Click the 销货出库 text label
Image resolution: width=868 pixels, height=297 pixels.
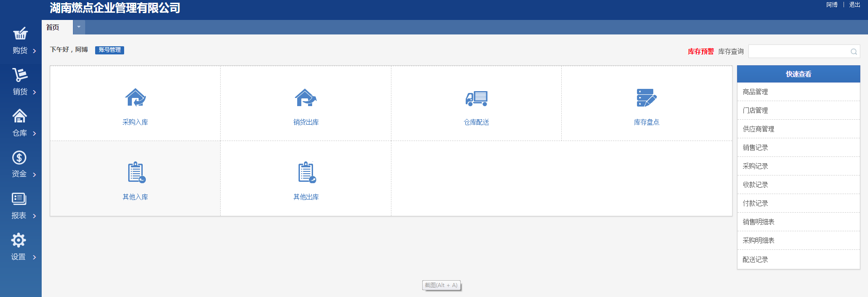point(306,122)
